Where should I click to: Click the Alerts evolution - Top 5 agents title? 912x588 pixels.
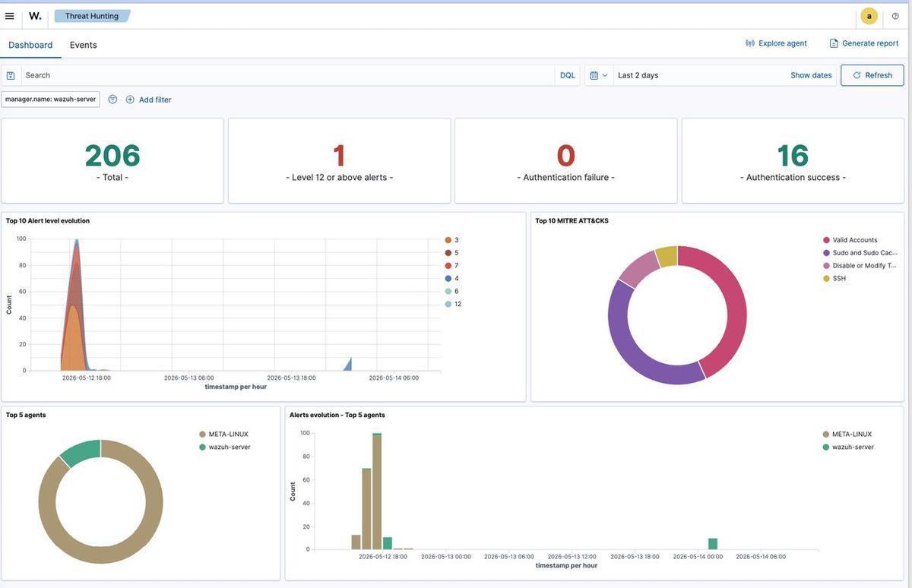click(x=337, y=416)
